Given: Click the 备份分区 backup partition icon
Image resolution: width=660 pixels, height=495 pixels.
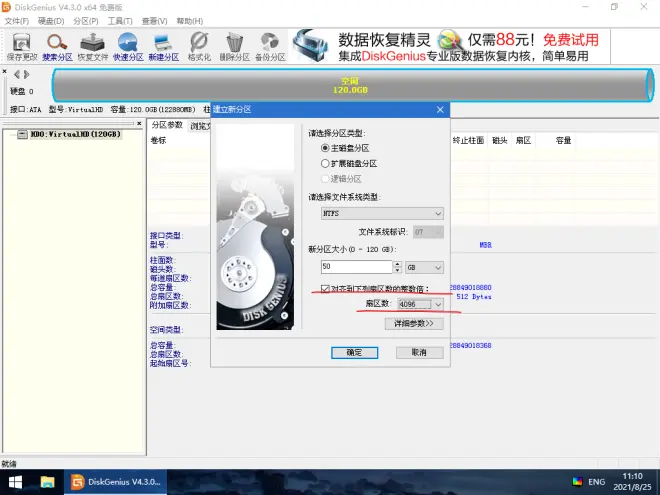Looking at the screenshot, I should coord(270,47).
